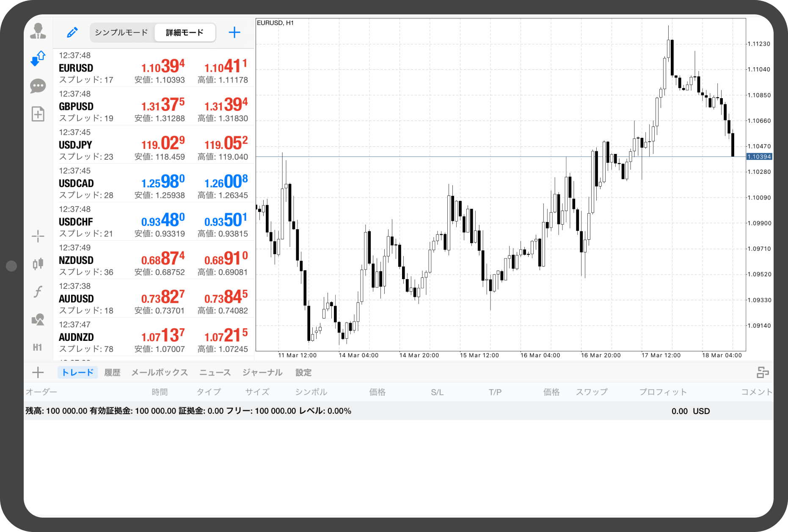This screenshot has height=532, width=788.
Task: Open candlestick chart type settings
Action: click(x=38, y=264)
